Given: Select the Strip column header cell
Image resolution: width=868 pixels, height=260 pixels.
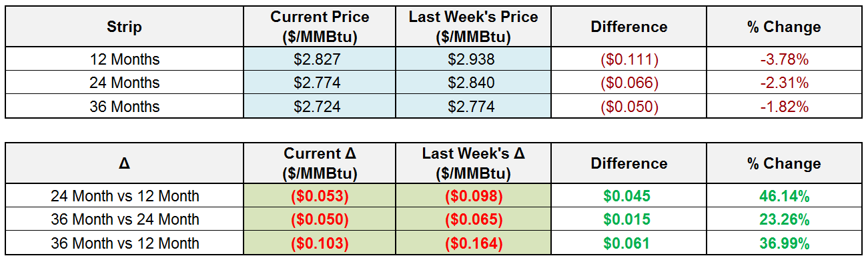Looking at the screenshot, I should [125, 27].
